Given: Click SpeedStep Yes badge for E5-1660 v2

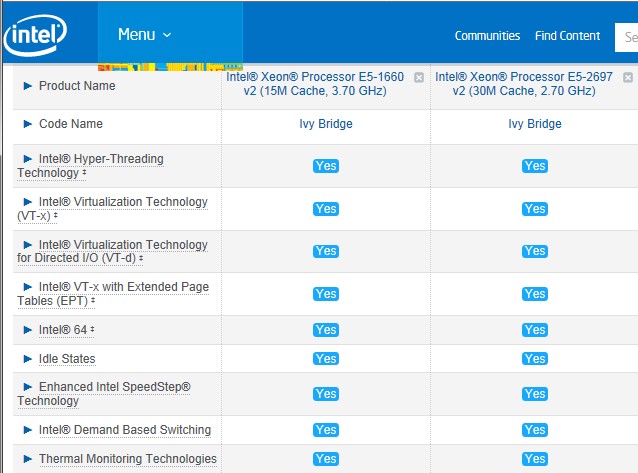Looking at the screenshot, I should point(326,394).
